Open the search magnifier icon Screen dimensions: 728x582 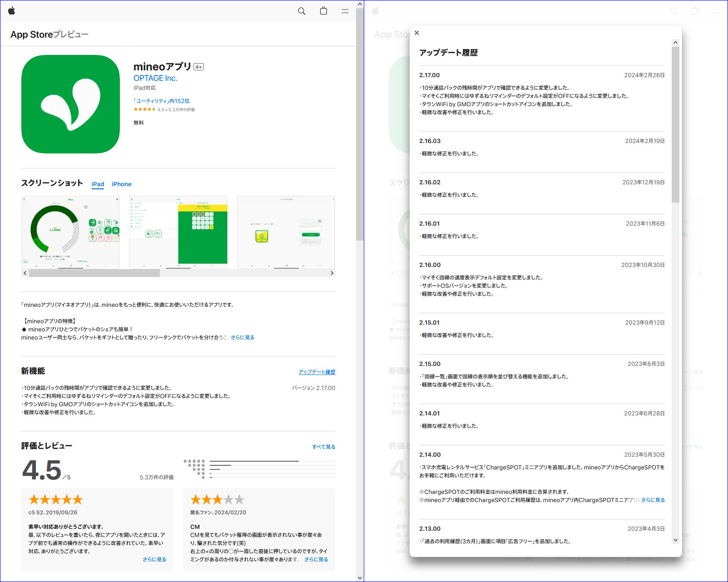(302, 11)
